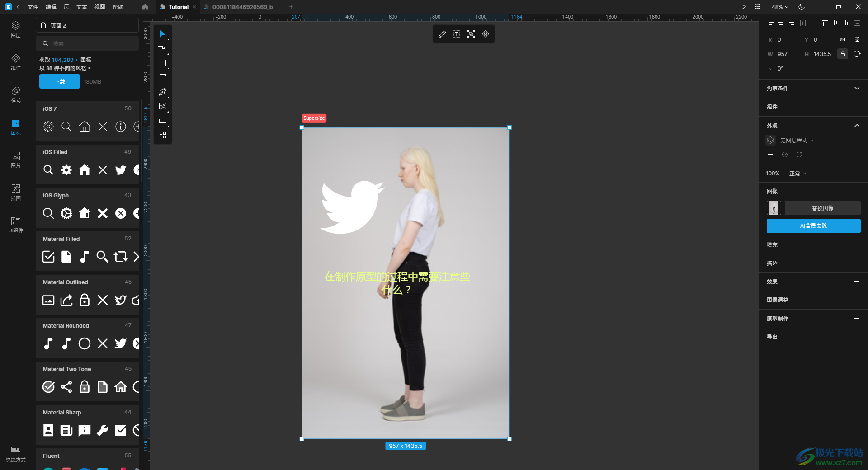Align the selection to the right edge
The width and height of the screenshot is (868, 470).
pyautogui.click(x=792, y=23)
